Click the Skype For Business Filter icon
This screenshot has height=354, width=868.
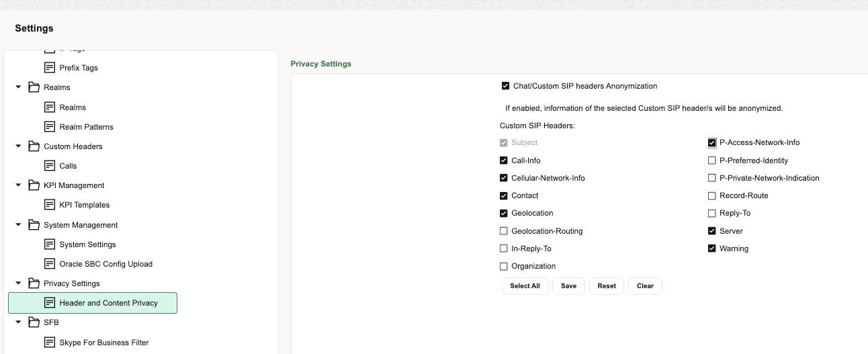coord(50,343)
